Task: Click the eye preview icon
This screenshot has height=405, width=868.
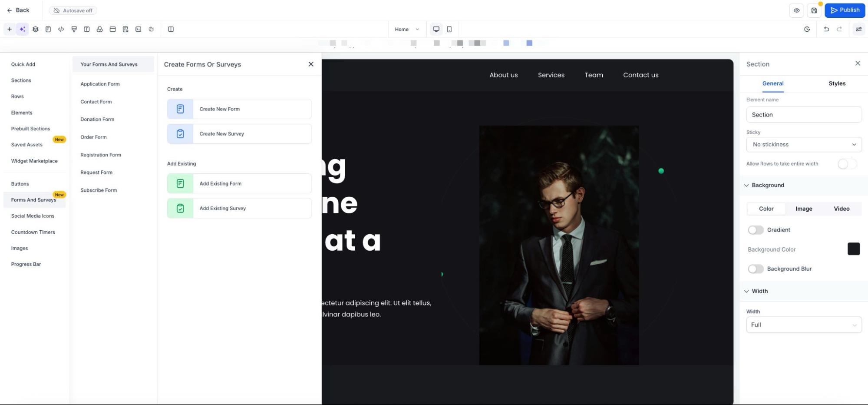Action: point(796,10)
